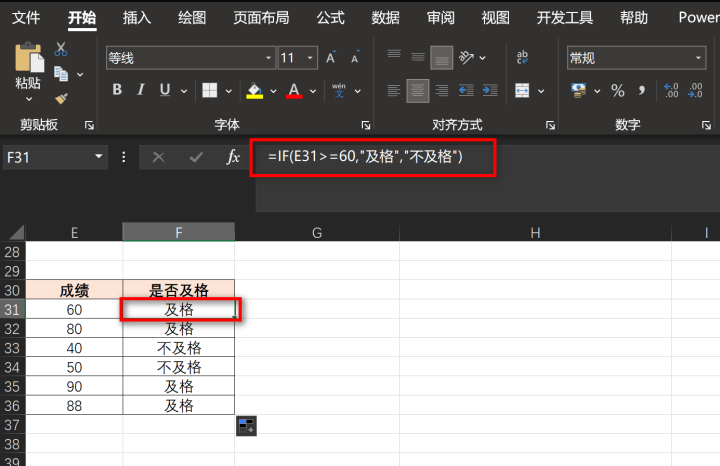
Task: Select cell with score 88
Action: pos(74,405)
